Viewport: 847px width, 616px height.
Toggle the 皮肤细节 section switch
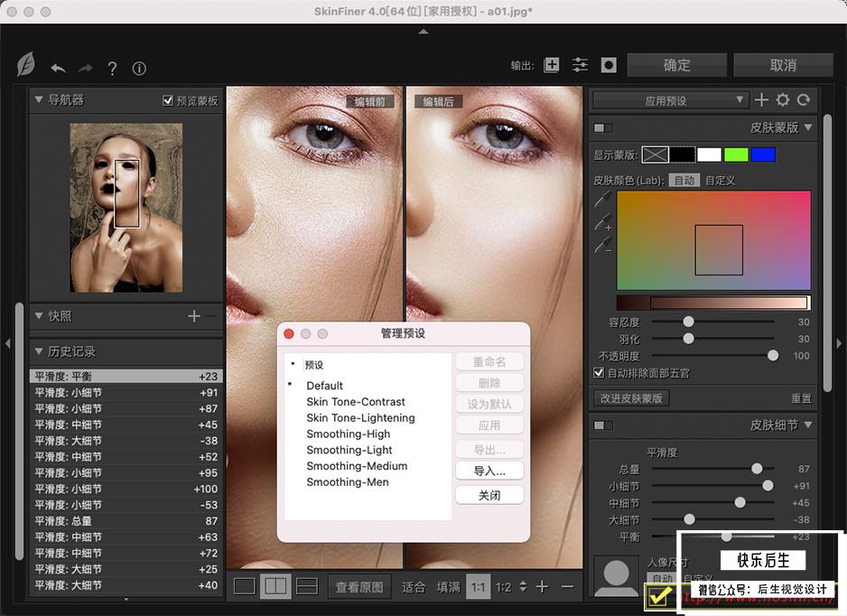[603, 425]
